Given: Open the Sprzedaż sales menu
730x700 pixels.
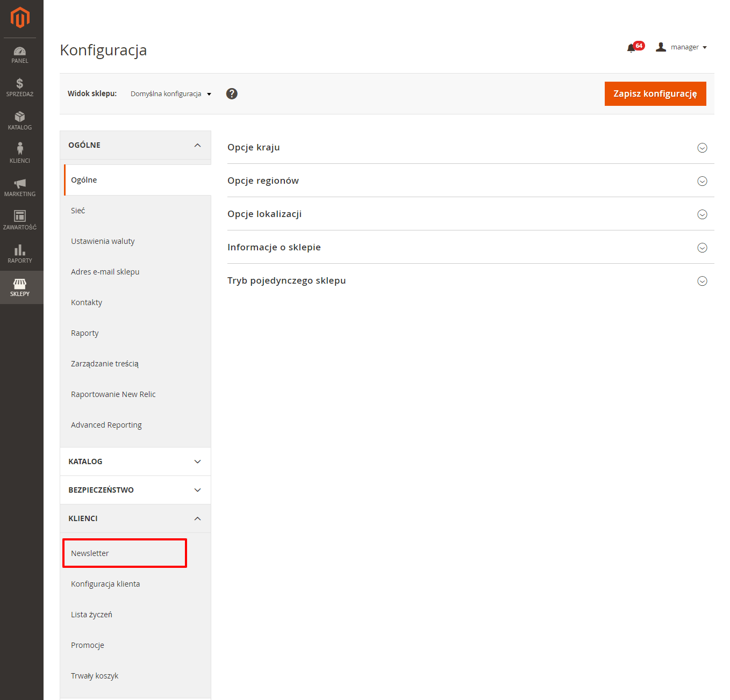Looking at the screenshot, I should point(20,88).
